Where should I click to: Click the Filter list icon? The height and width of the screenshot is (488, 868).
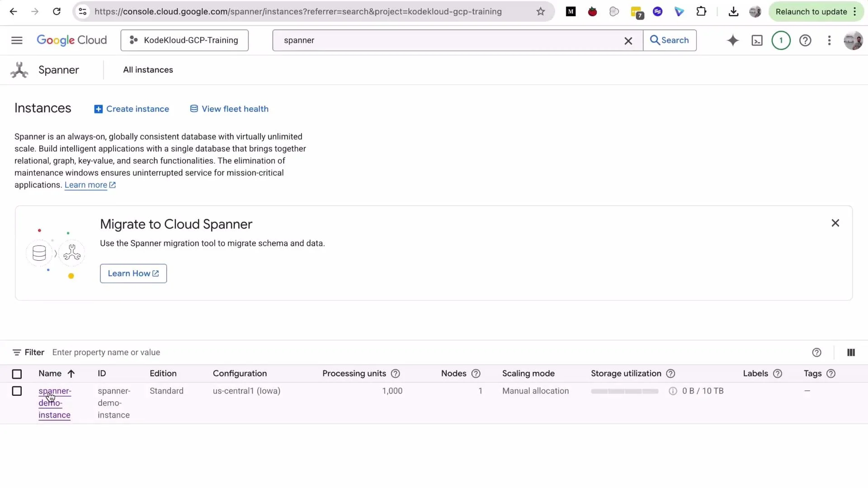(x=17, y=352)
